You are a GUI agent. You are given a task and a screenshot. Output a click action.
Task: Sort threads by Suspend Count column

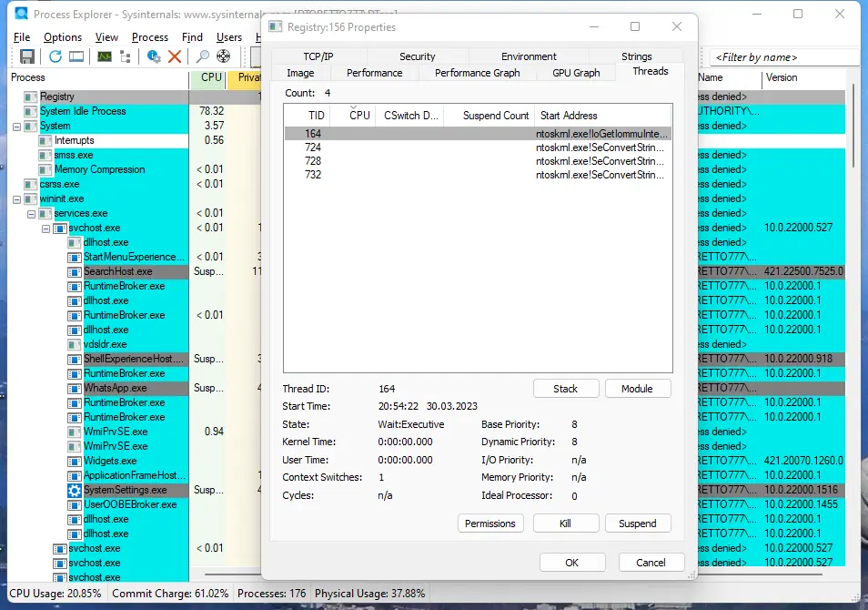[x=490, y=116]
